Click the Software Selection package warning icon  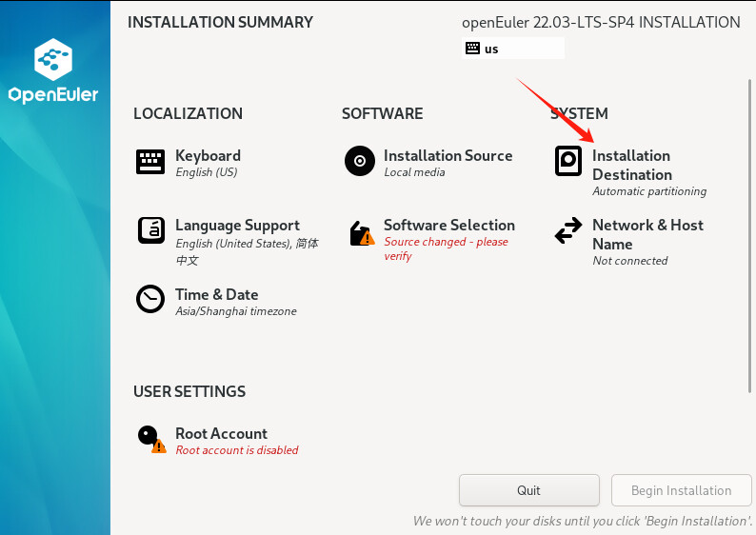362,233
